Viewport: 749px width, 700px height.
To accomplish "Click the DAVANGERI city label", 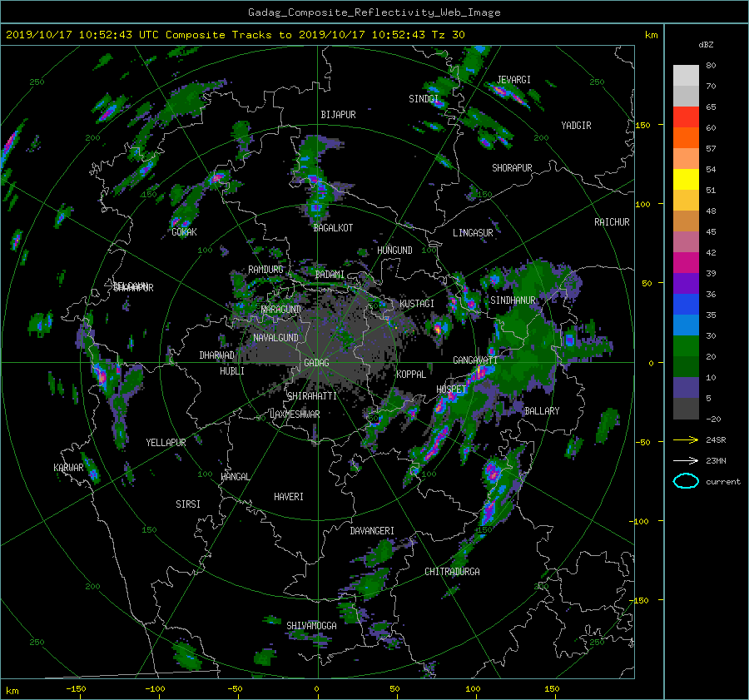I will 372,531.
